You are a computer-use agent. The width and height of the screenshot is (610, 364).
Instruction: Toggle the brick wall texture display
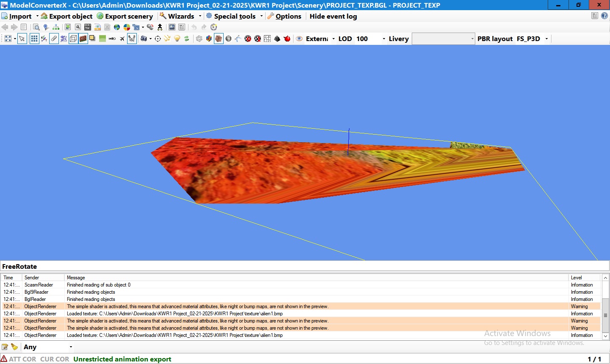click(83, 39)
